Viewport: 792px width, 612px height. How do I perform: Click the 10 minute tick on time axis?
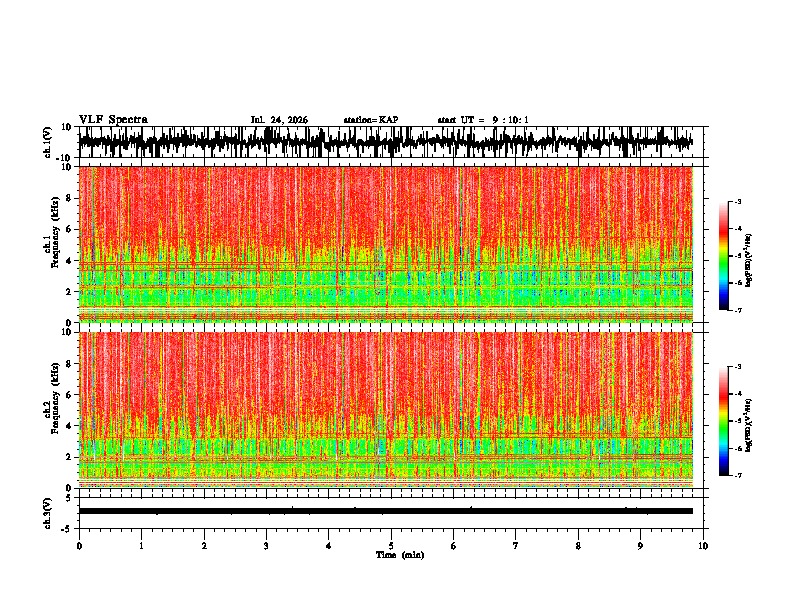pyautogui.click(x=703, y=546)
